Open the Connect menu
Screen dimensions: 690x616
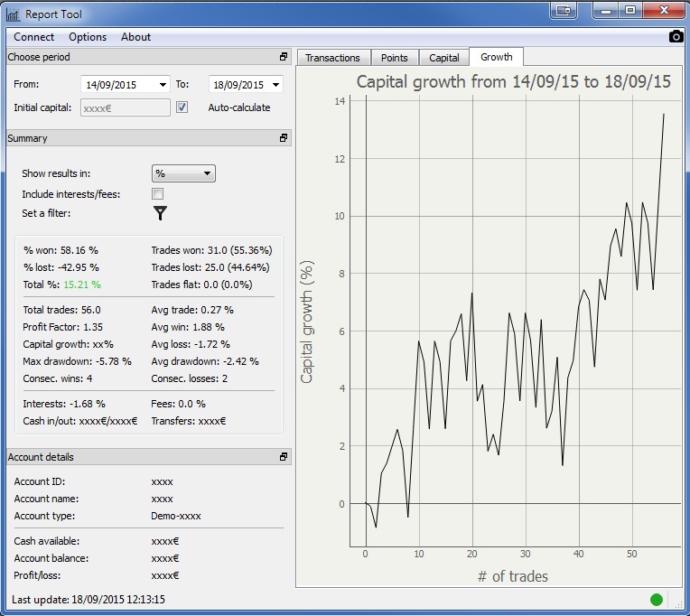(x=34, y=37)
